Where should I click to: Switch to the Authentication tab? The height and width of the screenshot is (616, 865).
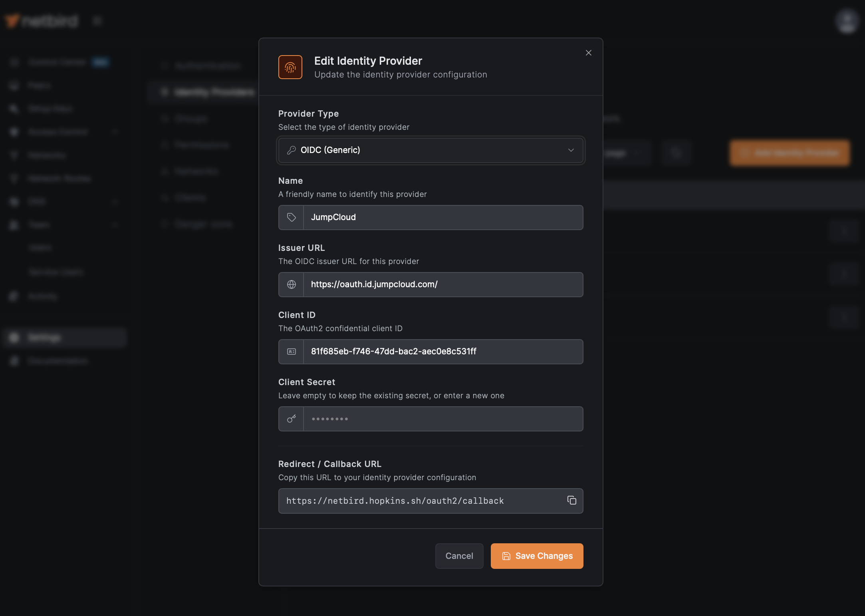tap(208, 66)
